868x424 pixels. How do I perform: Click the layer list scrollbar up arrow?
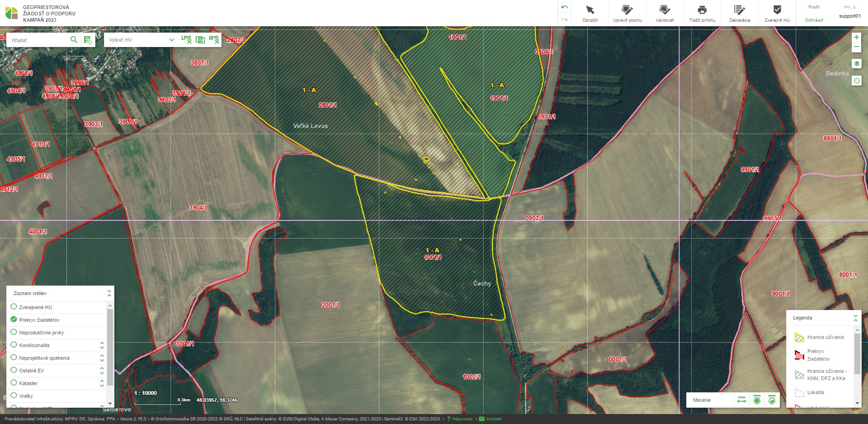click(110, 306)
